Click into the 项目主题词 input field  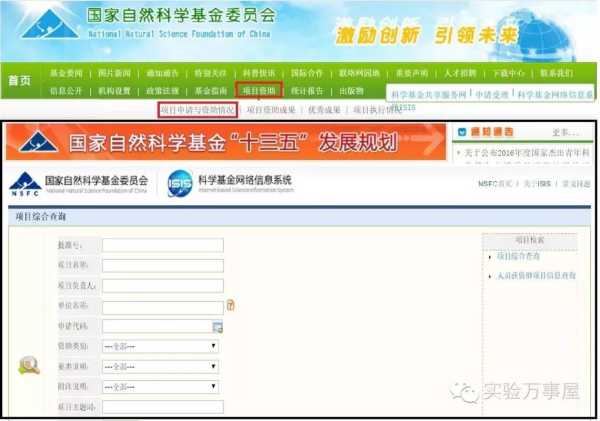[x=163, y=407]
